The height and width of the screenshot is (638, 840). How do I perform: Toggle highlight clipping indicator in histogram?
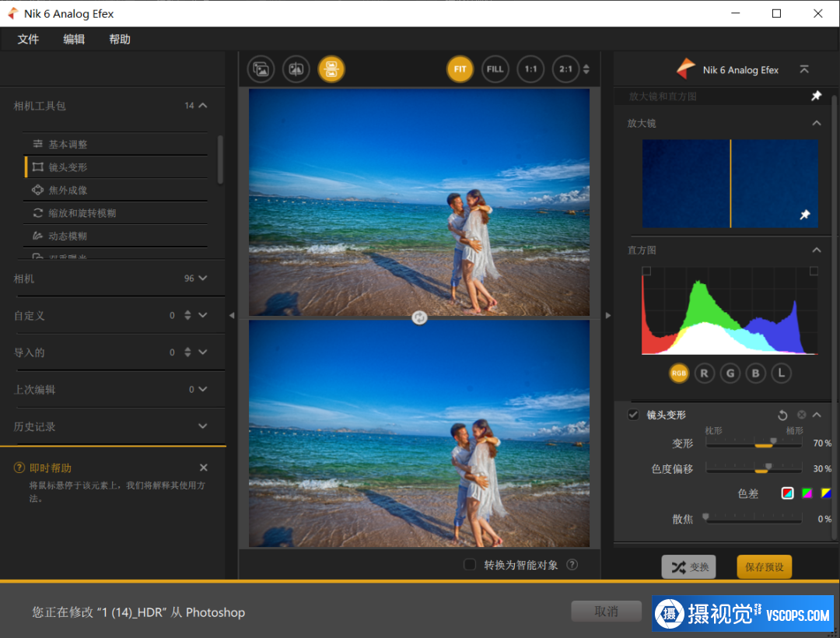[x=814, y=271]
